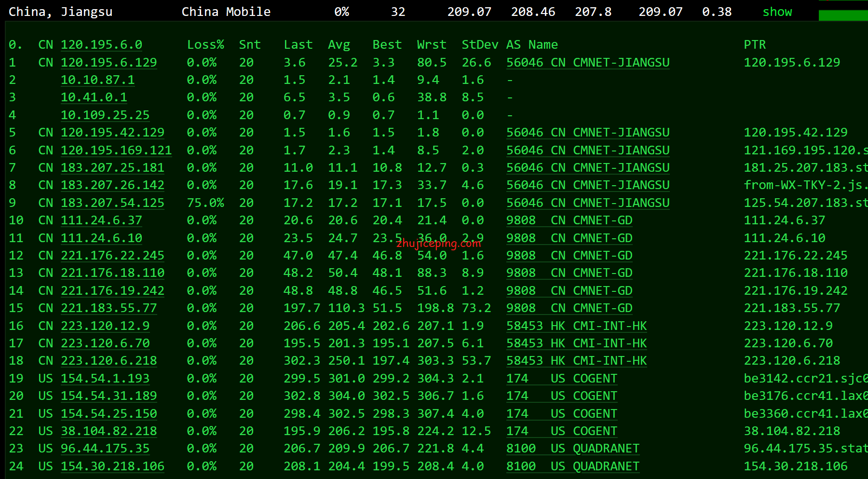This screenshot has height=479, width=868.
Task: Open IP link 10.10.87.1
Action: (x=98, y=80)
